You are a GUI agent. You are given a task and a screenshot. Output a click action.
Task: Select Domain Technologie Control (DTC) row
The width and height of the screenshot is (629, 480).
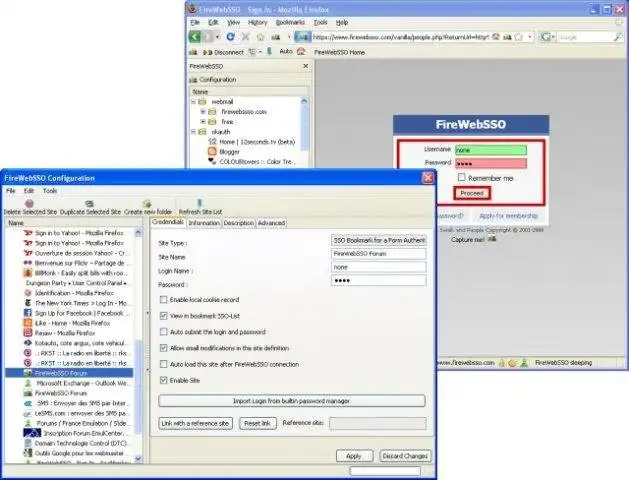pyautogui.click(x=75, y=443)
